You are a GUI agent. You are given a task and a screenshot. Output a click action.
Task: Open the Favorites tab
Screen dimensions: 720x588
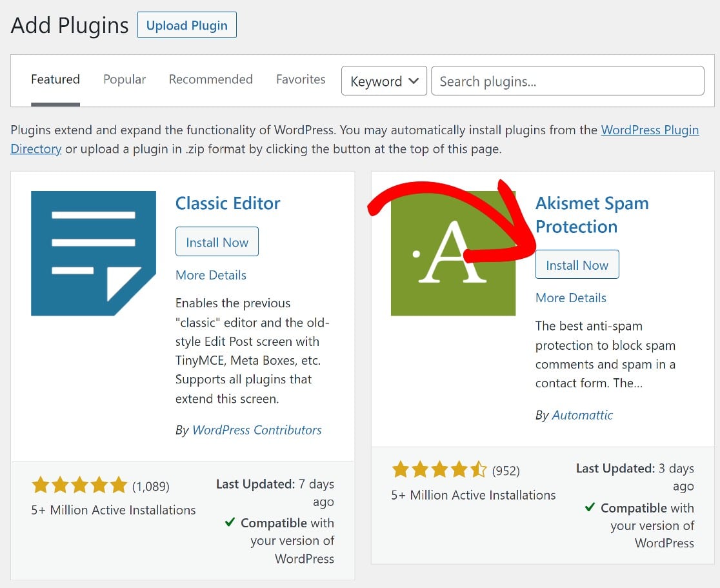[x=301, y=79]
